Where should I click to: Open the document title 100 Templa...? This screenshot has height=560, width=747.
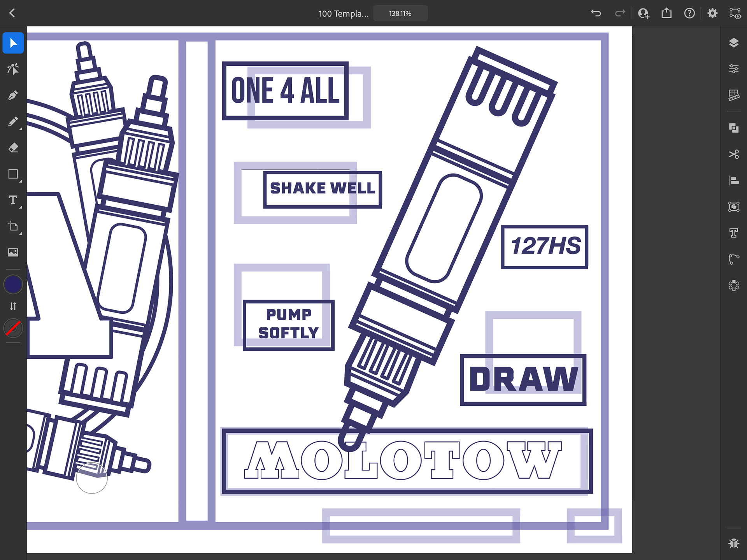[x=344, y=14]
